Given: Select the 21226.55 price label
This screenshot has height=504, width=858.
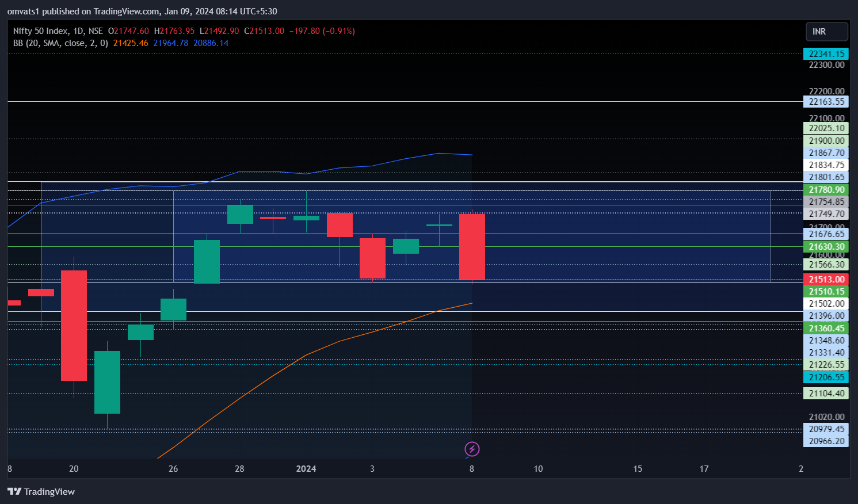Looking at the screenshot, I should coord(826,365).
